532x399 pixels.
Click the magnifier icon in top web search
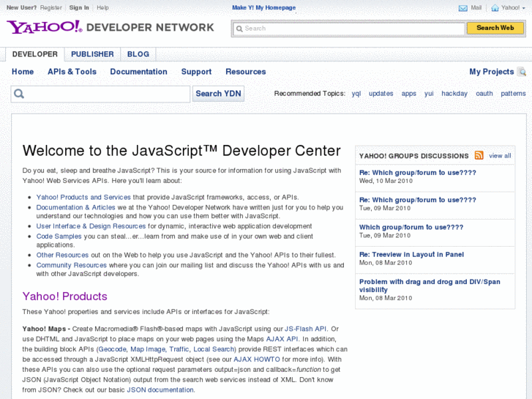[239, 29]
